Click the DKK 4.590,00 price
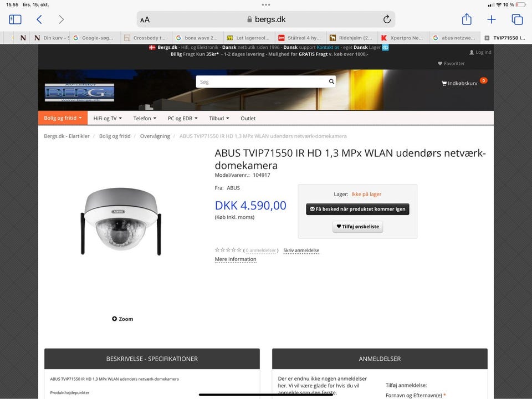Screen dimensions: 532x399 pyautogui.click(x=250, y=206)
